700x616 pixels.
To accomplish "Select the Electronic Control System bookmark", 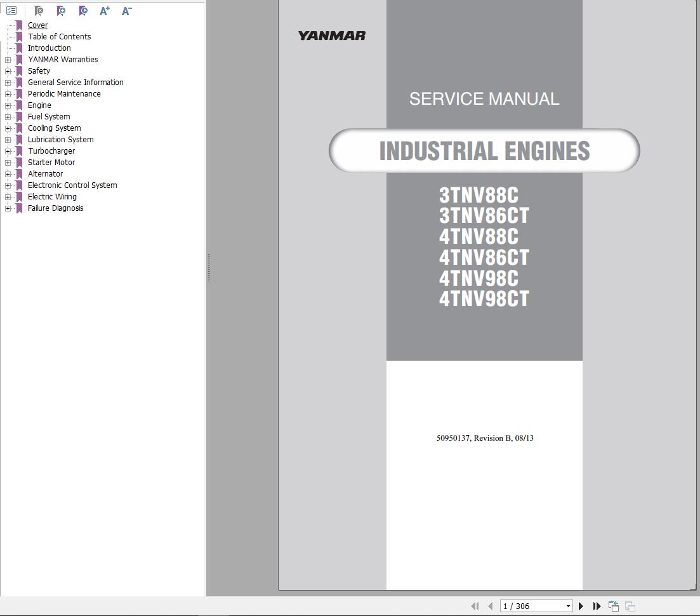I will (72, 185).
